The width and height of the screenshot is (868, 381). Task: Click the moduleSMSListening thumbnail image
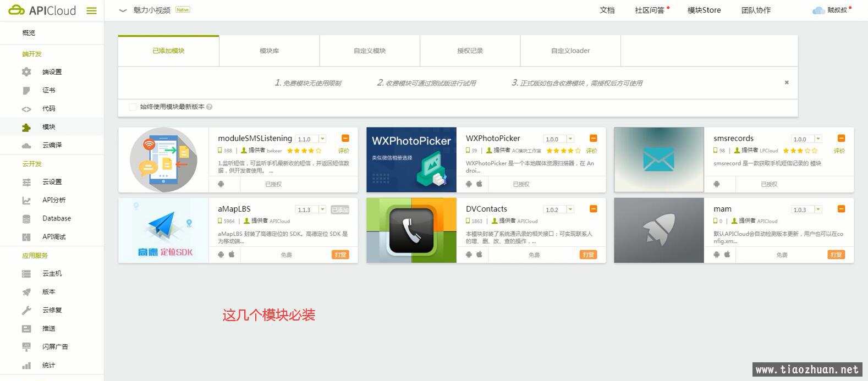[x=163, y=160]
